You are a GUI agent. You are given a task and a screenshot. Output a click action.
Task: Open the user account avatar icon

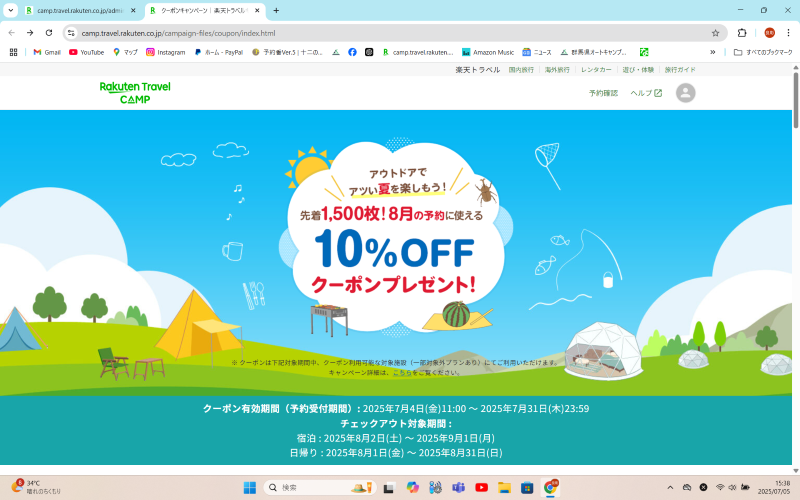[x=685, y=93]
